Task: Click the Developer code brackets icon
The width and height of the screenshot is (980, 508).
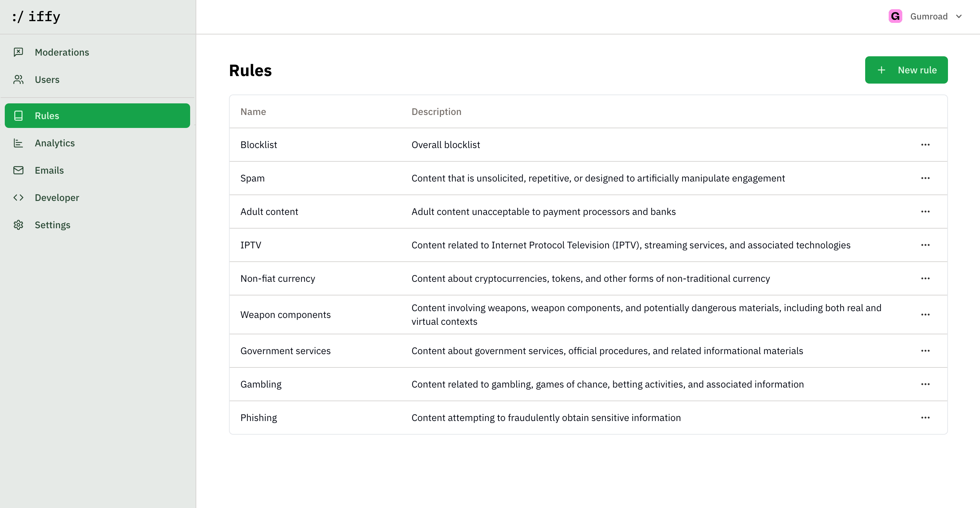Action: tap(18, 197)
